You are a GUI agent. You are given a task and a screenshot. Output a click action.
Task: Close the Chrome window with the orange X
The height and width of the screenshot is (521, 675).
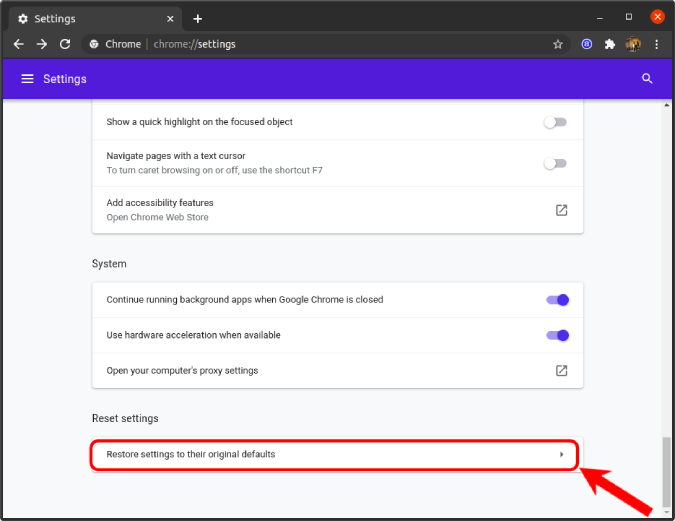coord(657,17)
